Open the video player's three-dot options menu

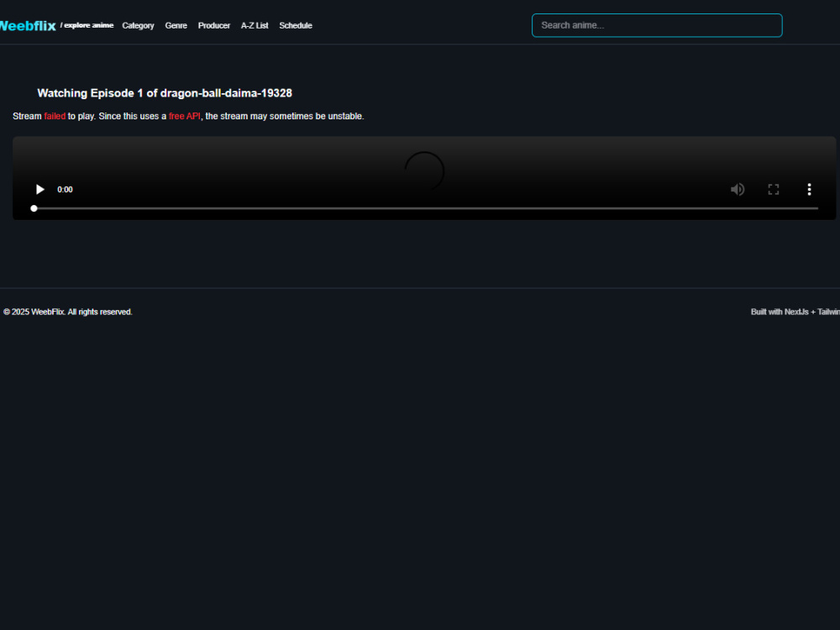pos(810,190)
